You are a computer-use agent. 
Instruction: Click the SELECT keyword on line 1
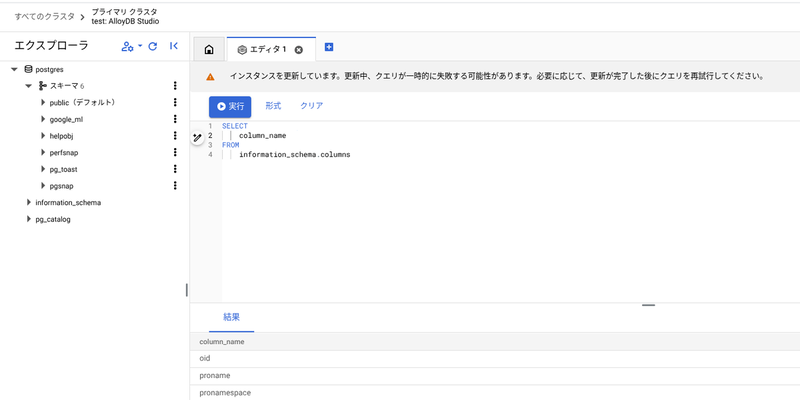[x=235, y=126]
